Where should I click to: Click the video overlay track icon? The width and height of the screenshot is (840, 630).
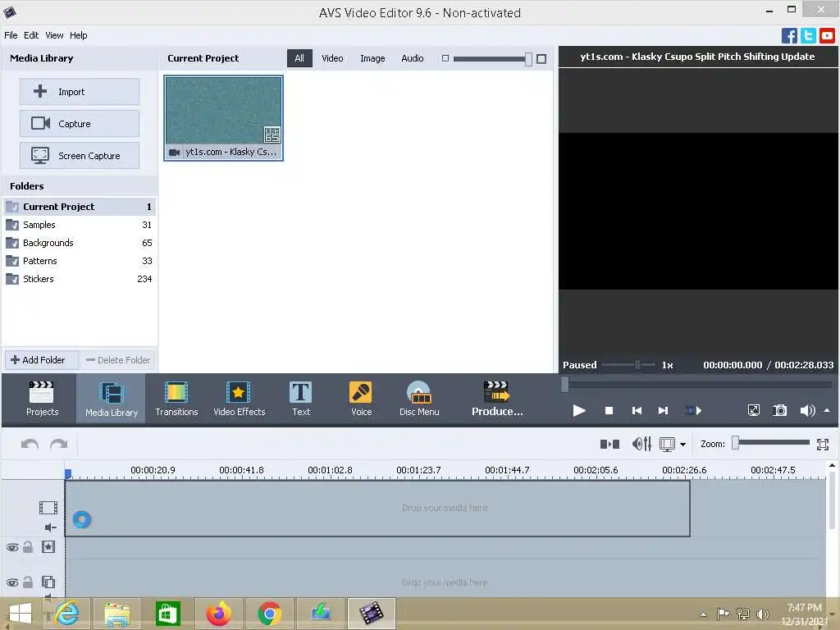[x=48, y=582]
